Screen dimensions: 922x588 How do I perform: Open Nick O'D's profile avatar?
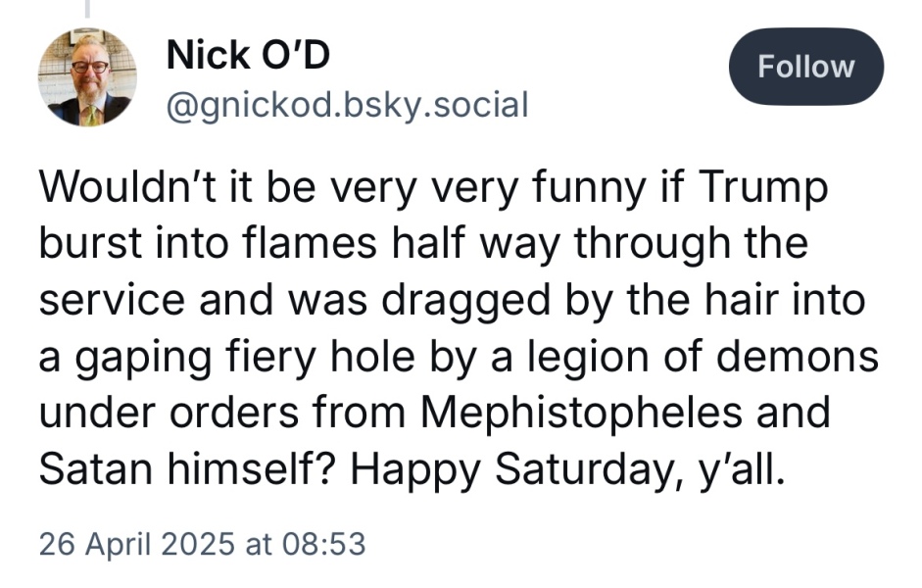[87, 76]
